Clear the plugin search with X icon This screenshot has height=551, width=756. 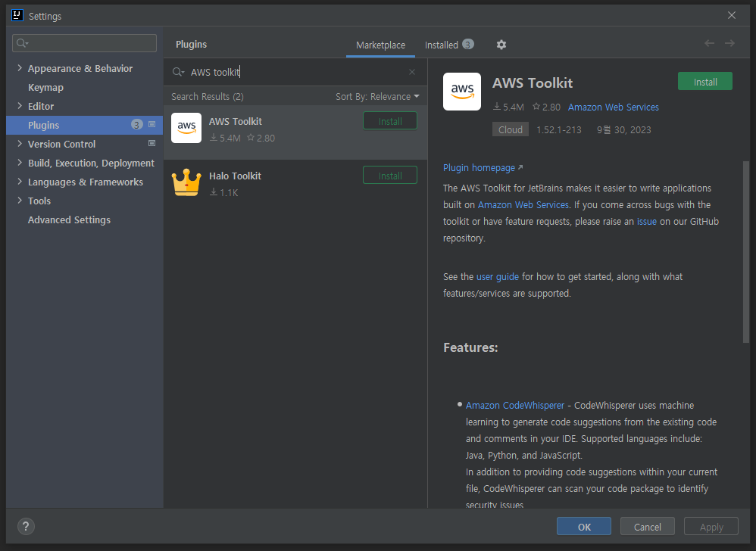[x=412, y=72]
